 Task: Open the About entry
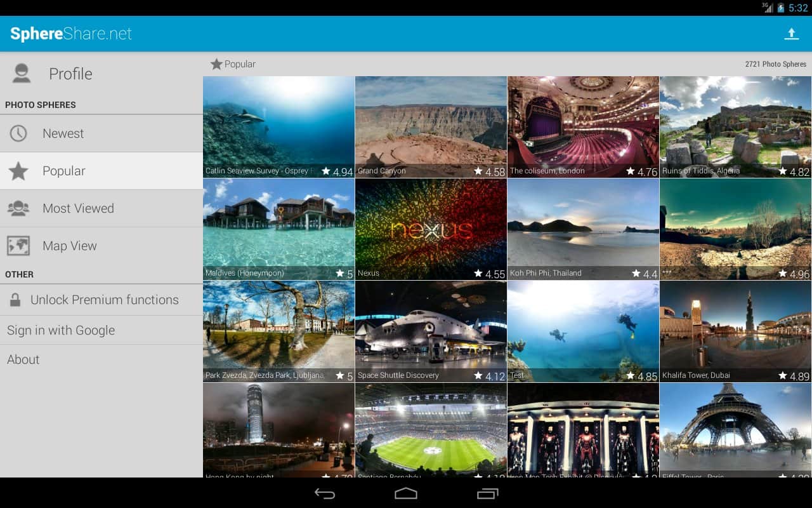pyautogui.click(x=23, y=359)
